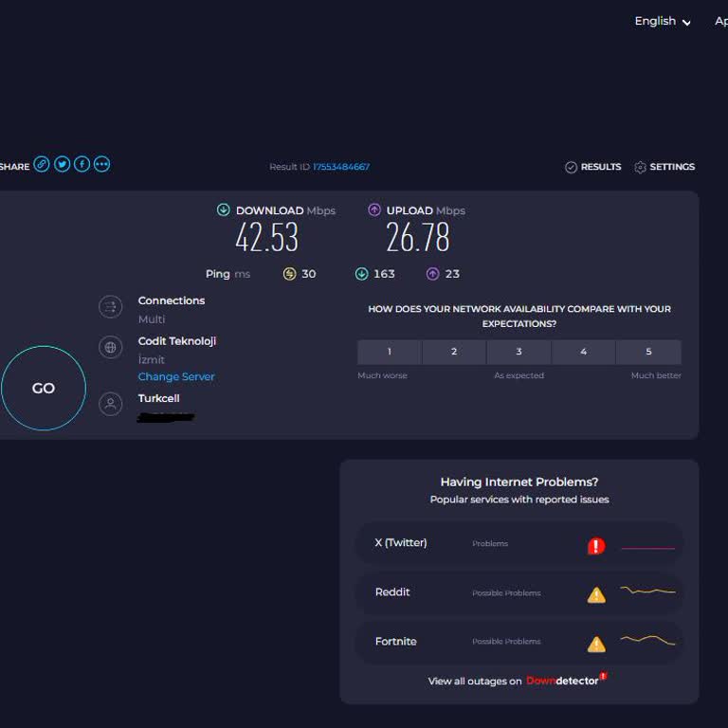The width and height of the screenshot is (728, 728).
Task: Click the globe server icon
Action: point(111,347)
